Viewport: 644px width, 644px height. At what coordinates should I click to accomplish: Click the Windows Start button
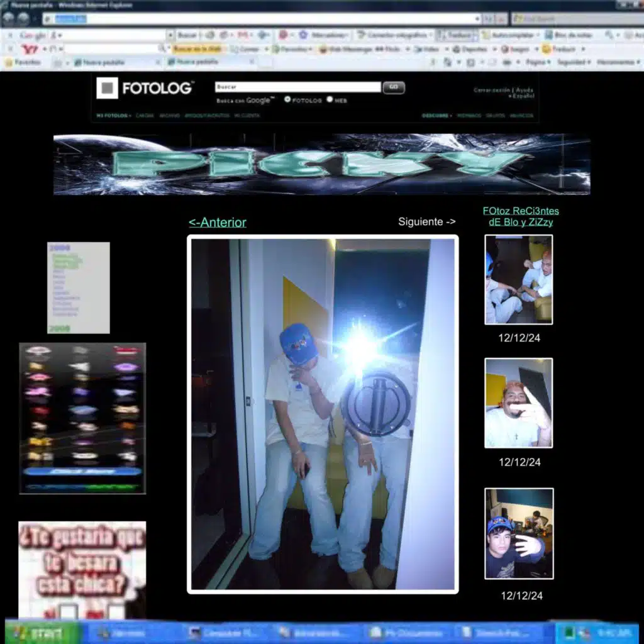pyautogui.click(x=42, y=632)
